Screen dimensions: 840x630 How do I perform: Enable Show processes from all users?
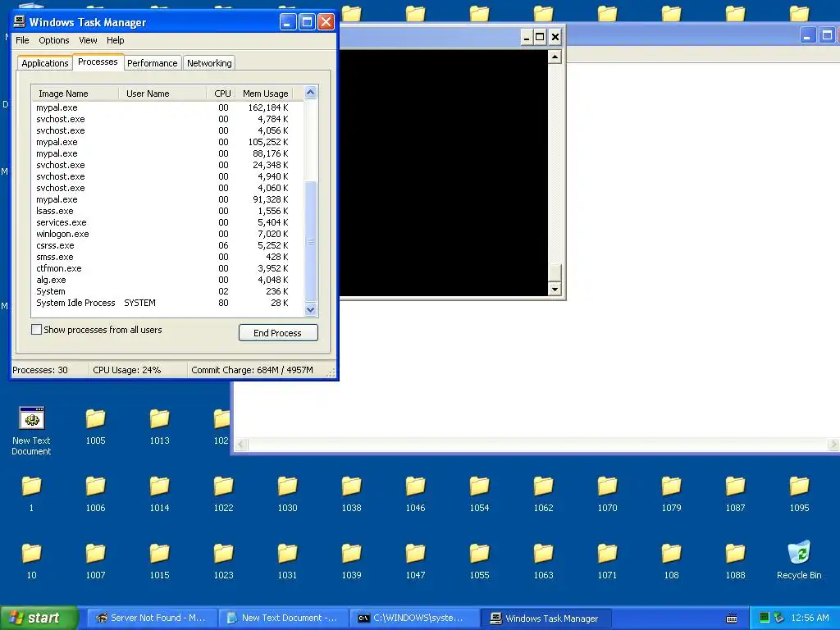coord(36,330)
